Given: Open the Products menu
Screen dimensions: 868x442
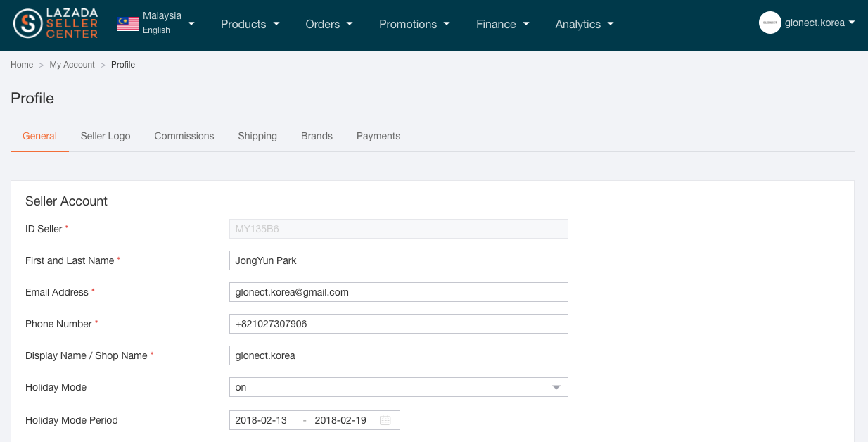Looking at the screenshot, I should [x=250, y=24].
